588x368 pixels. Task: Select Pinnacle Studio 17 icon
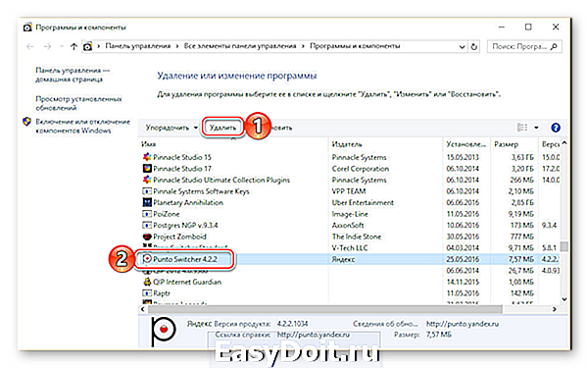(147, 168)
